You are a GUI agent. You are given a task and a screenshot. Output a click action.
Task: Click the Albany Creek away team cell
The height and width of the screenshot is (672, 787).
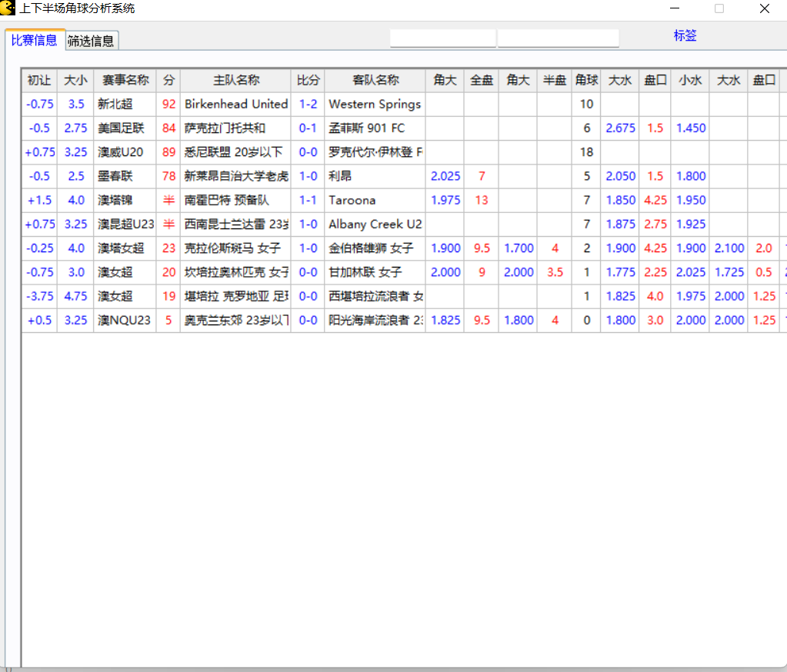click(x=375, y=224)
